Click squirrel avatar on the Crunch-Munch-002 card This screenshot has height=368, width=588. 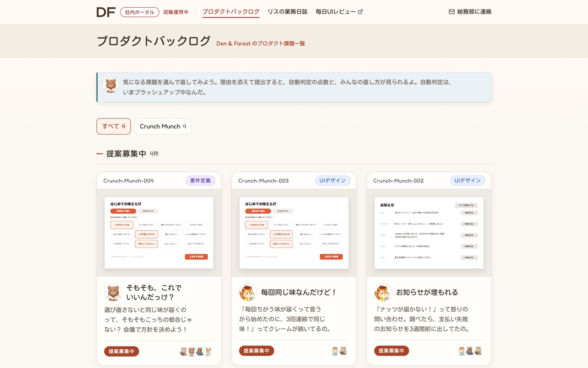(x=383, y=293)
